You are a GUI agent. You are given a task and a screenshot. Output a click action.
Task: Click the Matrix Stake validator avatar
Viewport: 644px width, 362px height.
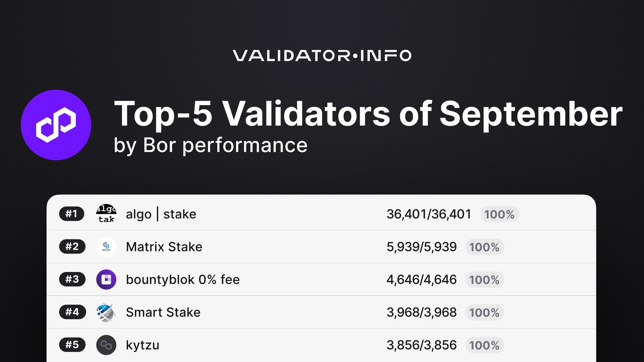point(106,247)
